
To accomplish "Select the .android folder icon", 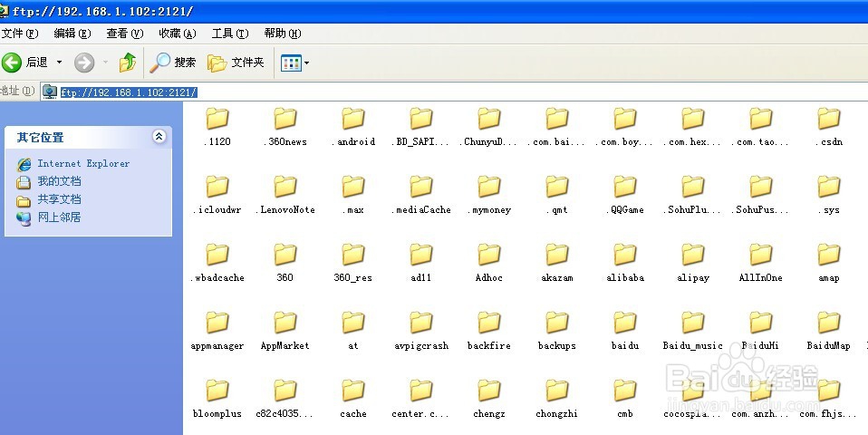I will point(353,119).
